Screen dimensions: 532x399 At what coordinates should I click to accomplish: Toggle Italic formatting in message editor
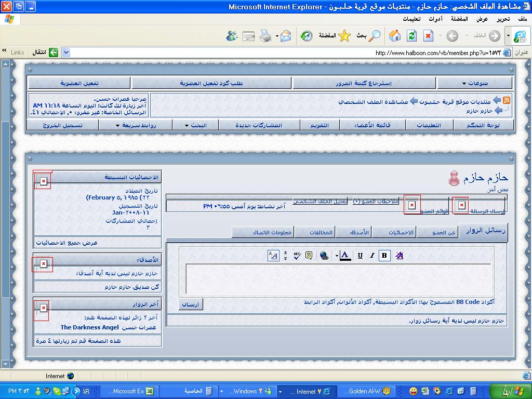pos(372,256)
